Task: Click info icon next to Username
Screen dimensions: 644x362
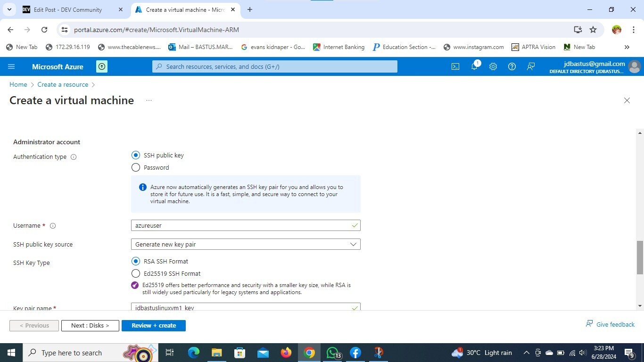Action: point(53,226)
